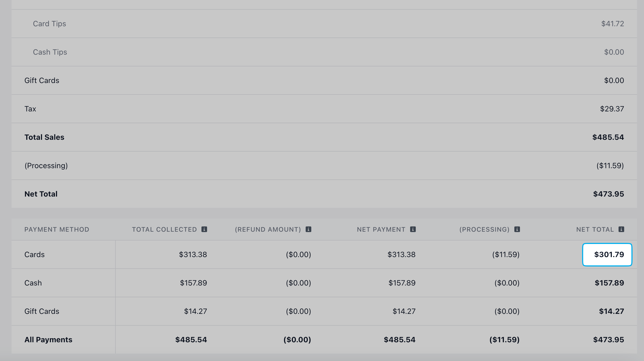
Task: Click the Cash Tips line item
Action: [x=324, y=52]
